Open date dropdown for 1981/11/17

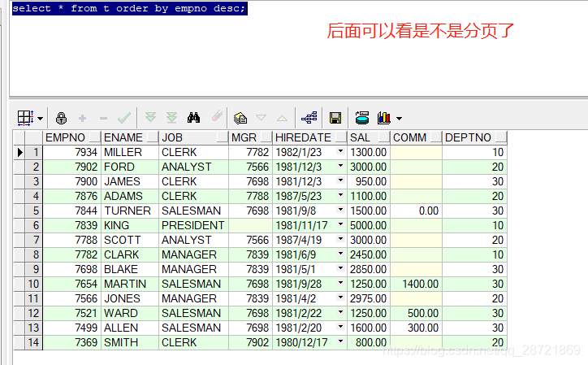(340, 224)
